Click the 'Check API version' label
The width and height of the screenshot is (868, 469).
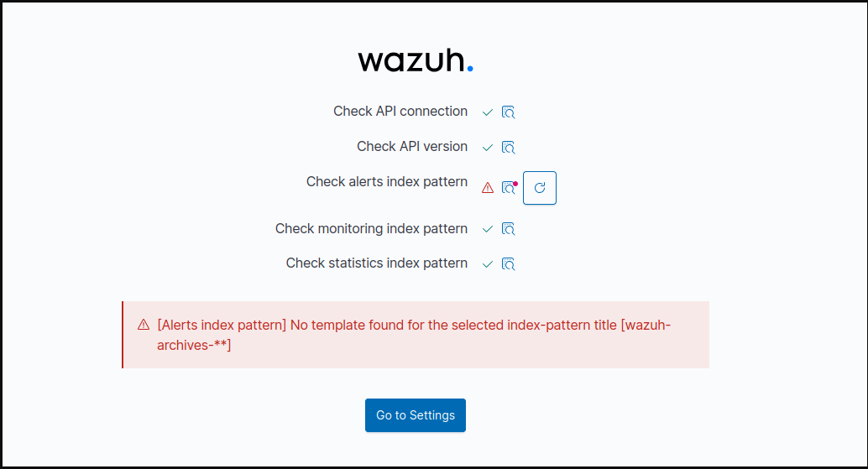(x=412, y=146)
